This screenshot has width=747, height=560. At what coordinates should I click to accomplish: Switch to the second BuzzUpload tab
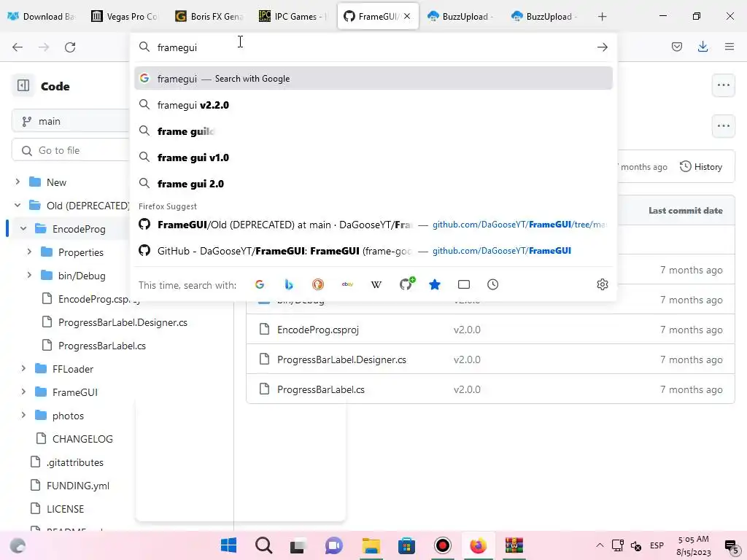point(545,17)
